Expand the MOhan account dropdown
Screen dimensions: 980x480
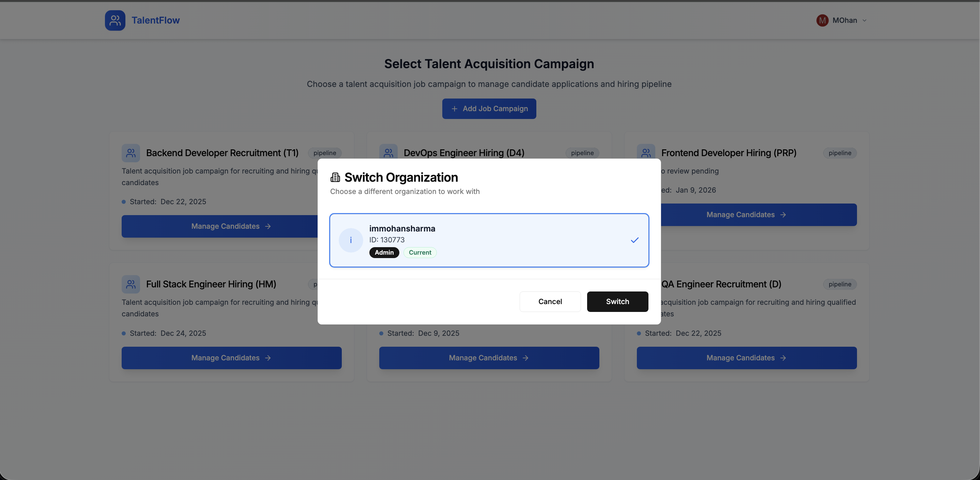[863, 20]
